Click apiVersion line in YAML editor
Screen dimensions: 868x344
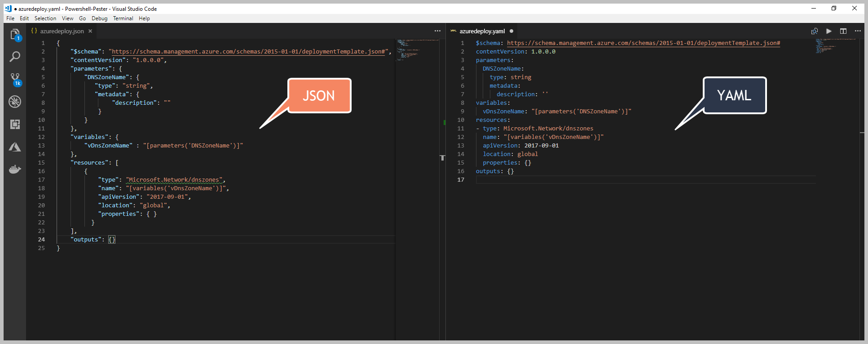tap(521, 146)
